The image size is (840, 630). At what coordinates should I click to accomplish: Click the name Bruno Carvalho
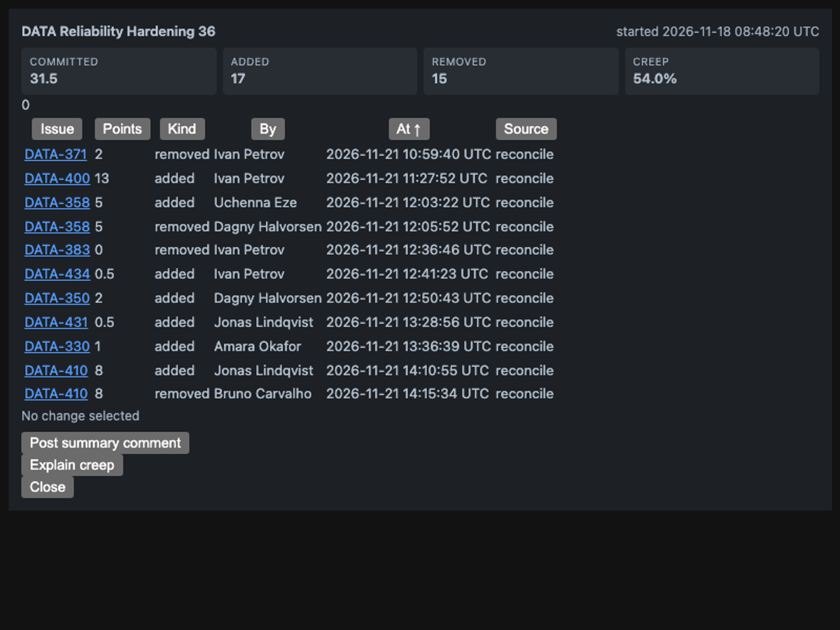pos(262,393)
